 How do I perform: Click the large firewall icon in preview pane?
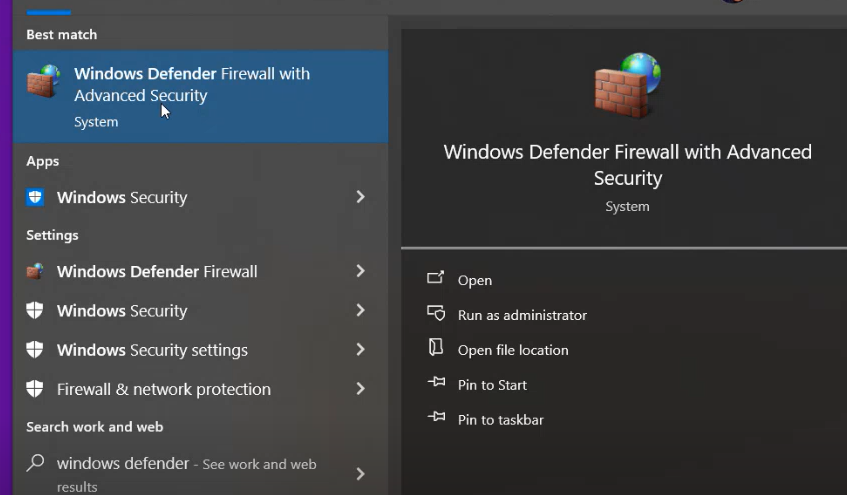tap(628, 85)
